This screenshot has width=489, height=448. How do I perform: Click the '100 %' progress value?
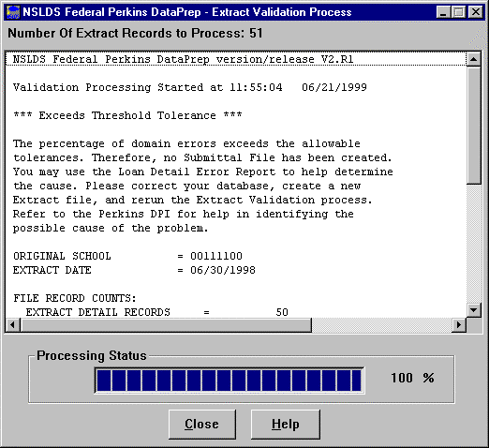(412, 378)
